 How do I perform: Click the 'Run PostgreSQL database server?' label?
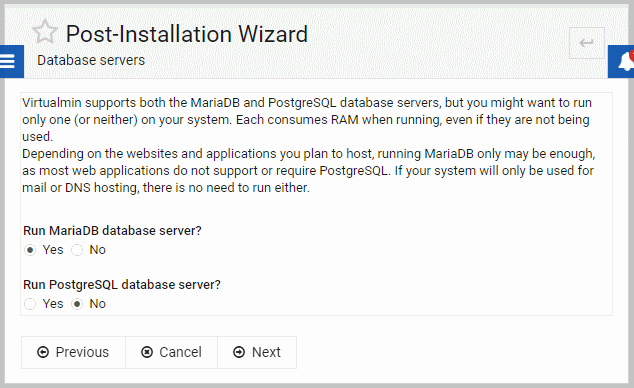point(122,285)
